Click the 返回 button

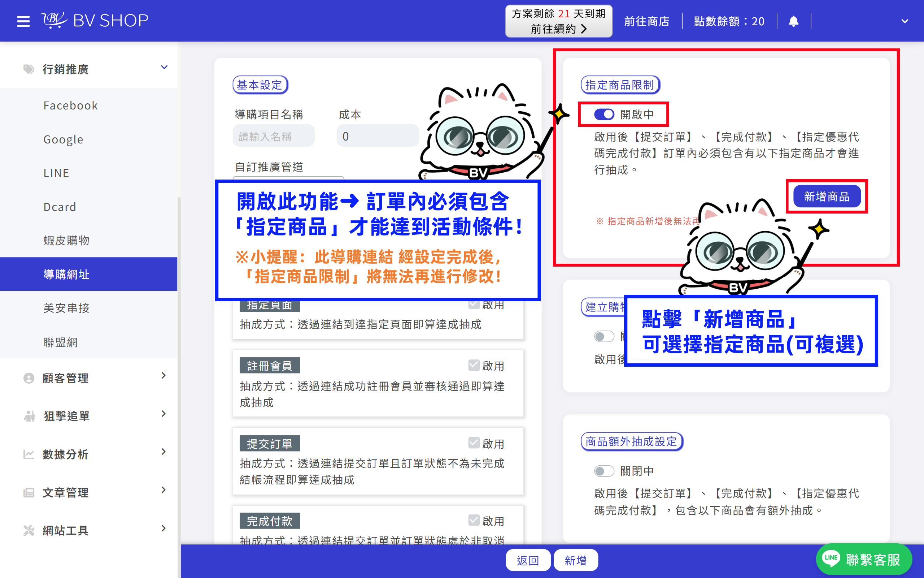[528, 560]
